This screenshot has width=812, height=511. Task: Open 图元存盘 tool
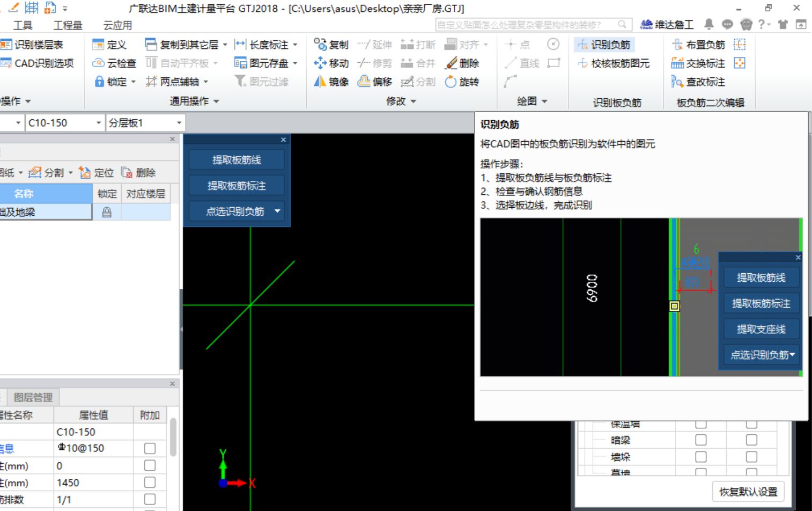pos(262,63)
